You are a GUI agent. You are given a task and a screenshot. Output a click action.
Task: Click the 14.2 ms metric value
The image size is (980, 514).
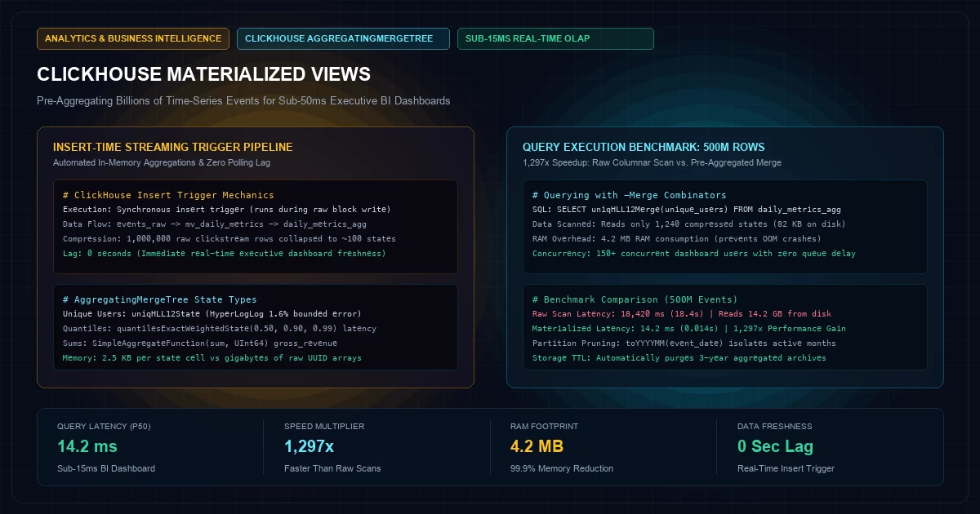point(87,446)
